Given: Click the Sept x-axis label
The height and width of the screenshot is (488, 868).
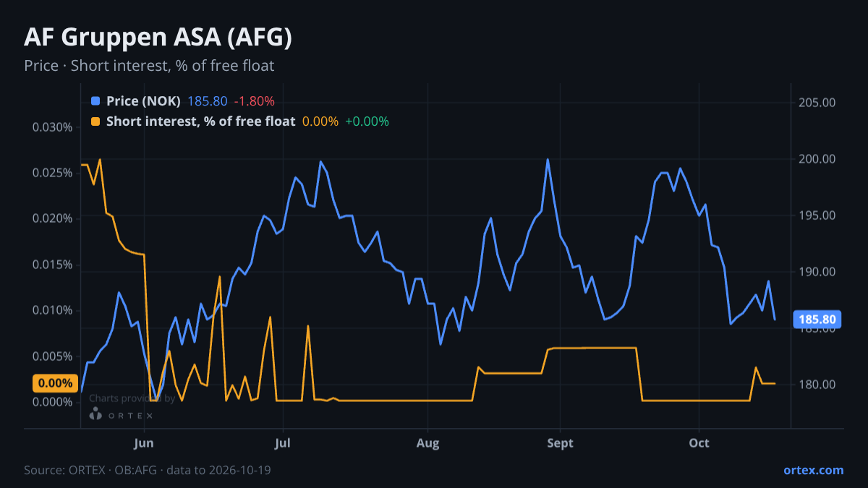Looking at the screenshot, I should [560, 443].
